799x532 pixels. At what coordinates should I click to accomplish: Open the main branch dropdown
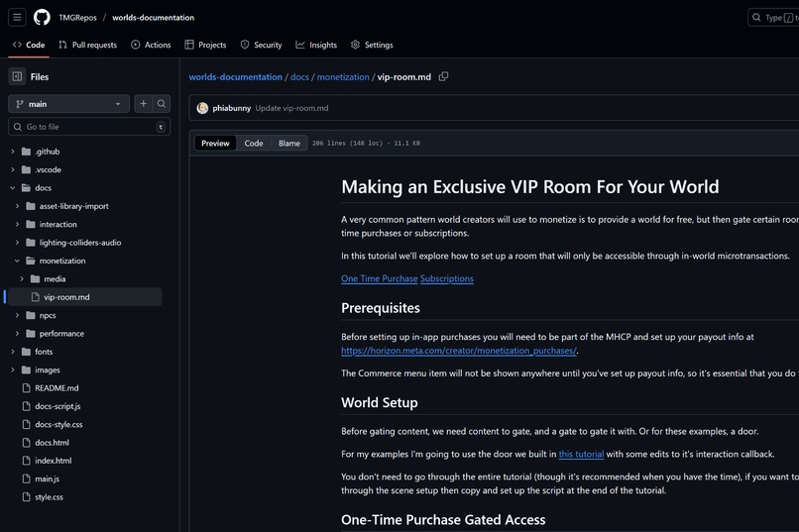(x=68, y=104)
